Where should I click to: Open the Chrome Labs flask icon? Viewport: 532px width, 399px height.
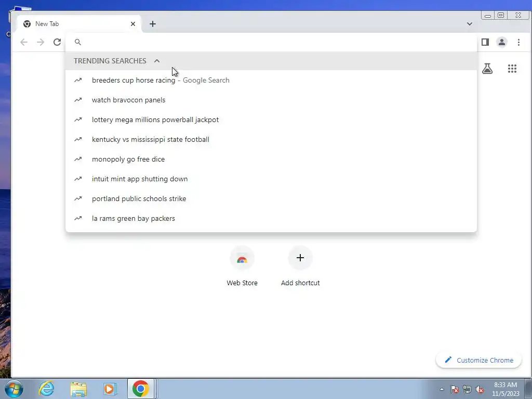487,69
